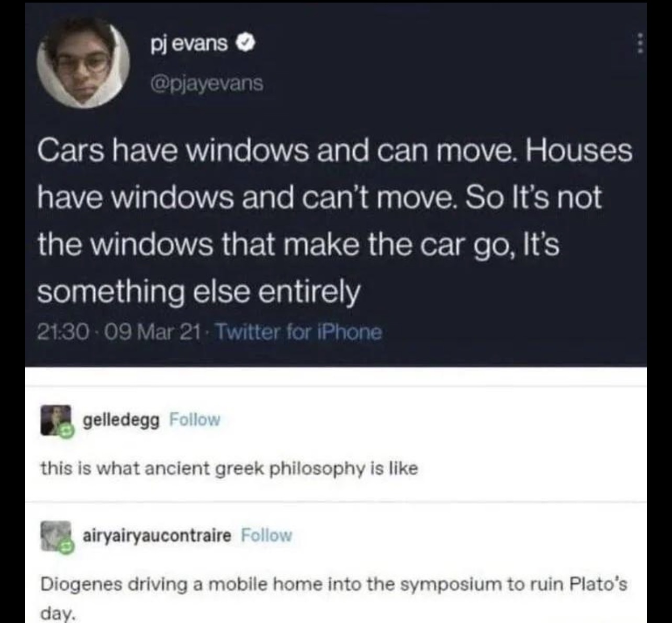Click the airyairyaucontraire username
This screenshot has width=672, height=623.
click(157, 536)
